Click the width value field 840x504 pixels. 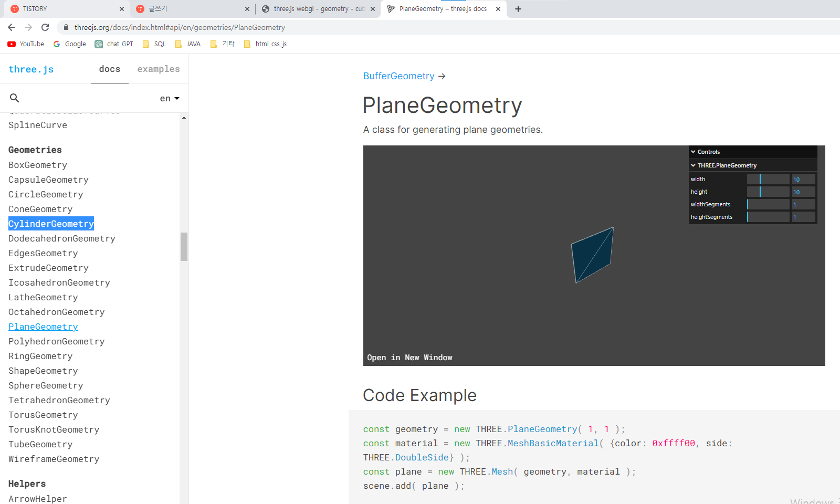coord(803,179)
